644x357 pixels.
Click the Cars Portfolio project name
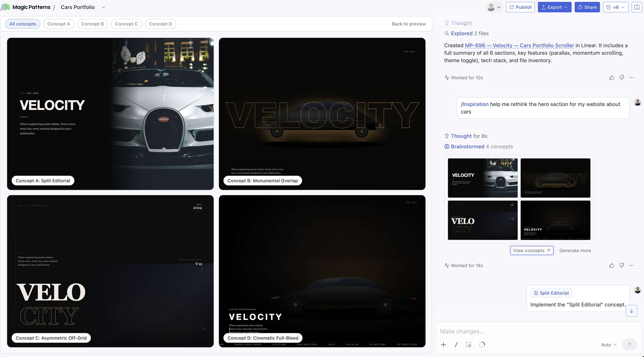pyautogui.click(x=78, y=7)
